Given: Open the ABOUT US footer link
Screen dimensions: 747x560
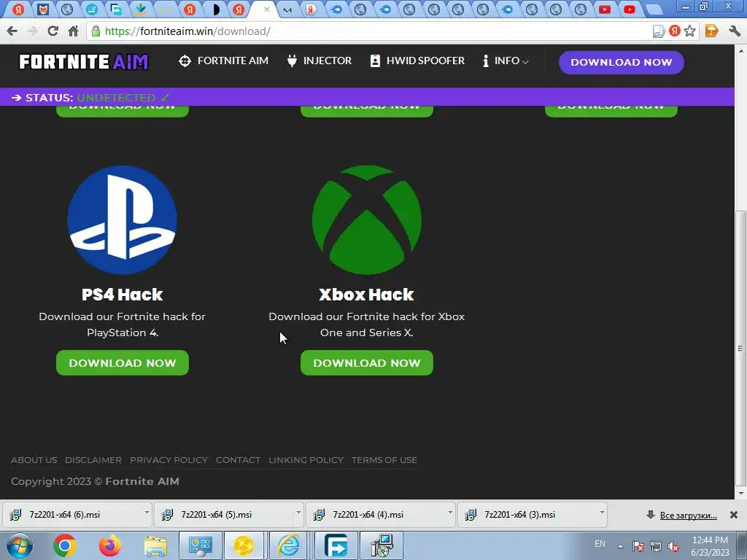Looking at the screenshot, I should 34,460.
